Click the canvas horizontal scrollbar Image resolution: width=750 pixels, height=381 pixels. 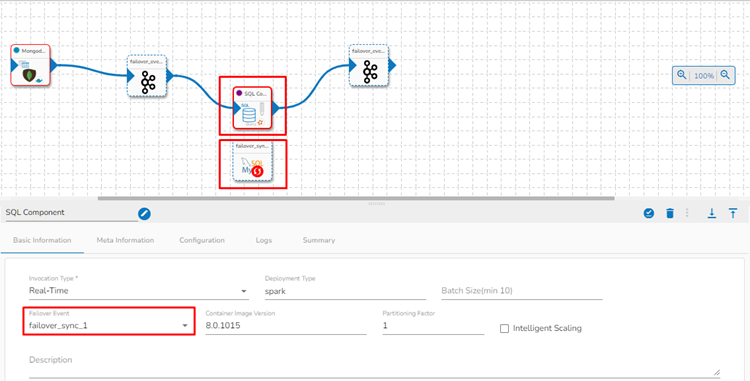(356, 198)
